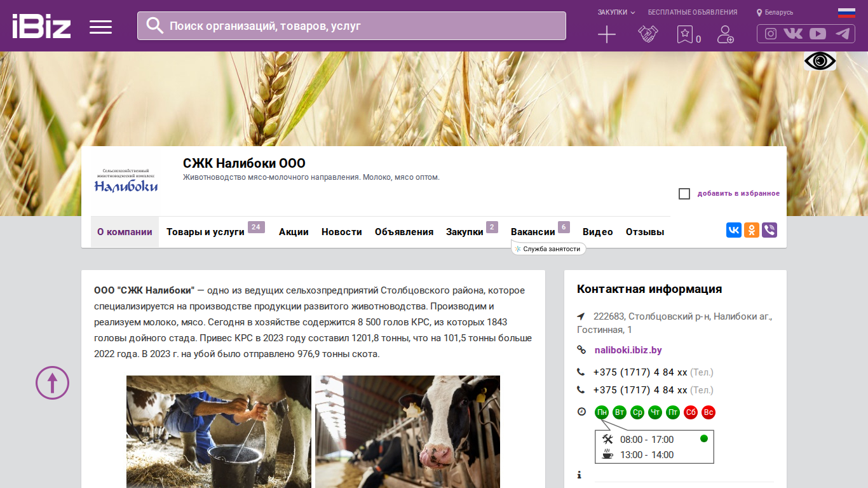
Task: Click the plus add icon in header
Action: click(x=607, y=34)
